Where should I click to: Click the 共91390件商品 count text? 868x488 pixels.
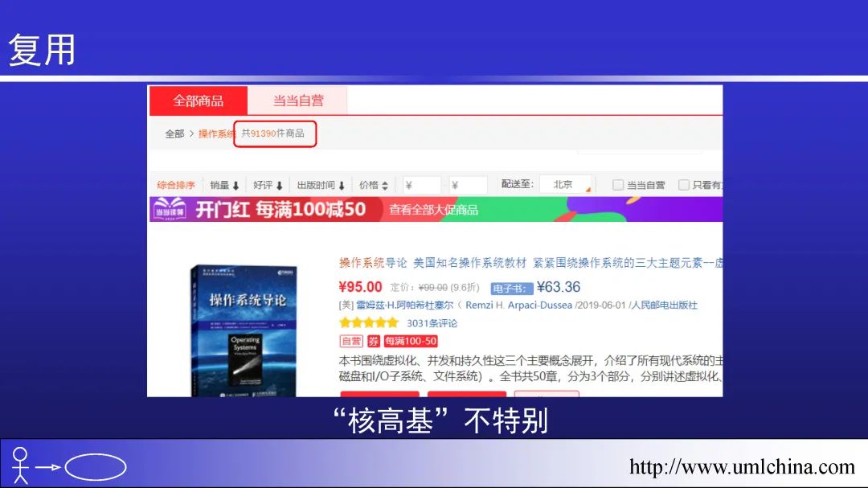[x=273, y=133]
